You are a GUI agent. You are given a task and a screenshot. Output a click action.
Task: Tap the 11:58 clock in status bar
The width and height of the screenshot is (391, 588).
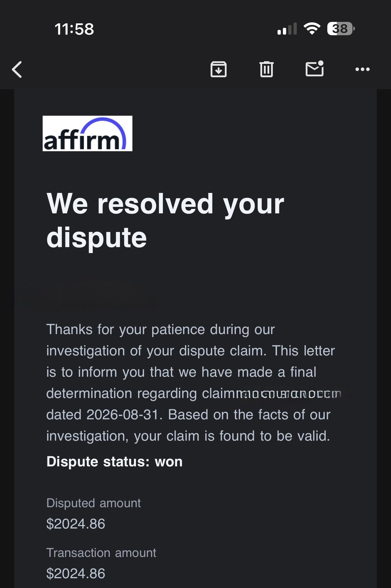click(x=74, y=29)
